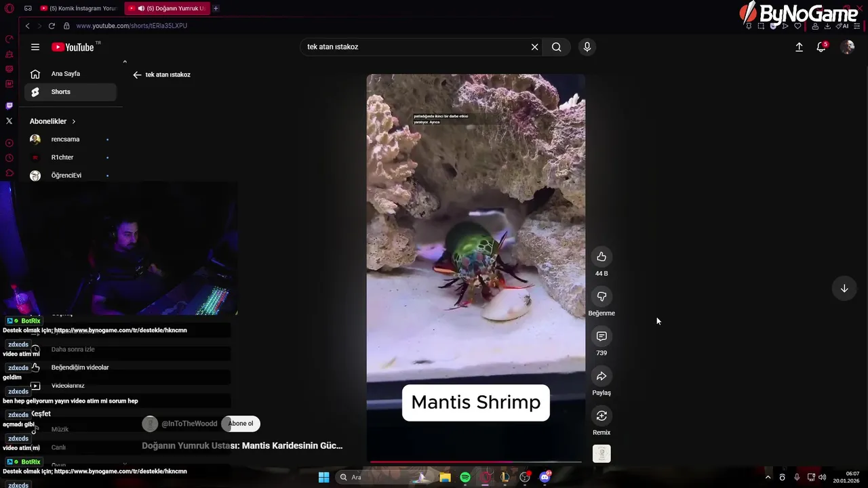Open browser downloads icon

[827, 26]
